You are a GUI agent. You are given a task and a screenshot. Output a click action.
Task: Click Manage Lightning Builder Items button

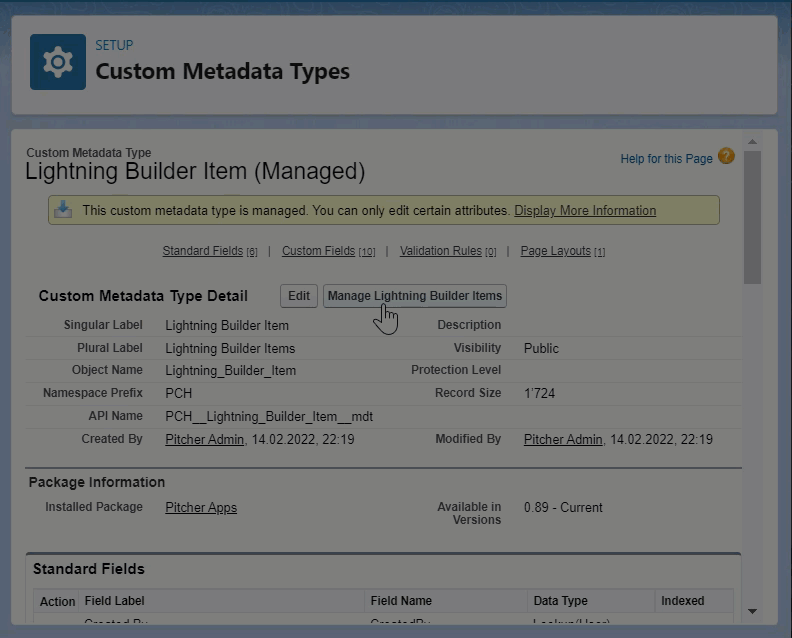pos(414,296)
